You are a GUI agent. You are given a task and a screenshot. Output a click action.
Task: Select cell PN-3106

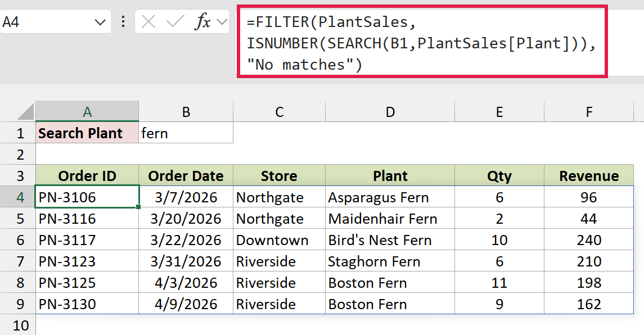(x=87, y=197)
